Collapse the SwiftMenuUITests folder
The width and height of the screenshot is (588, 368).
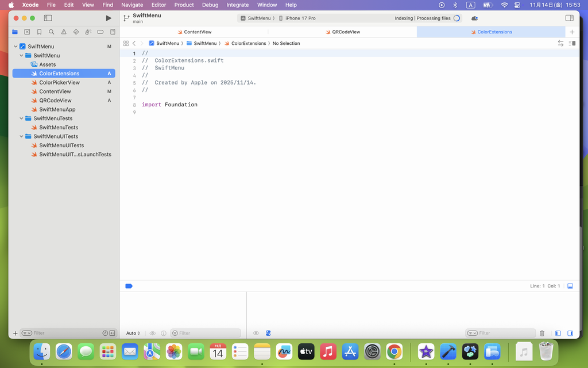[22, 136]
